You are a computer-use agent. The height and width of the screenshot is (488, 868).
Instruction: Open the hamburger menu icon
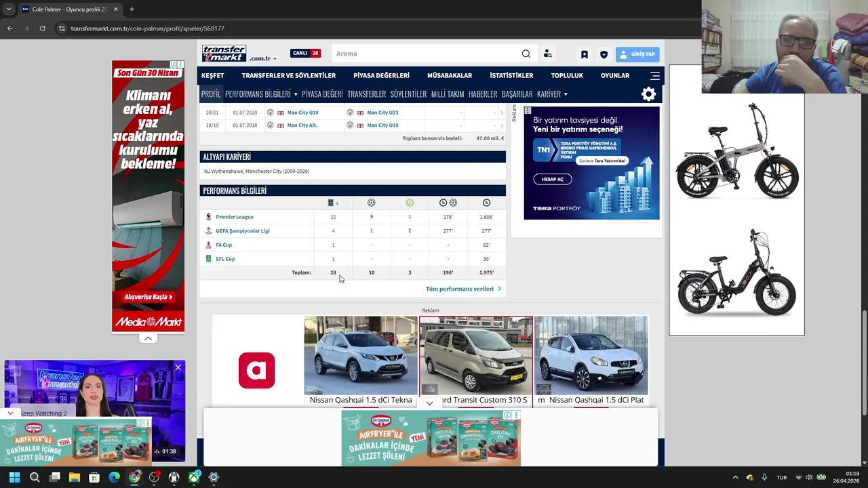[655, 75]
